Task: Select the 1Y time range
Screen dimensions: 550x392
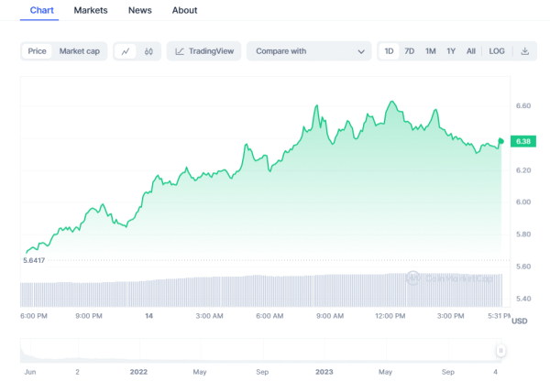Action: [451, 51]
